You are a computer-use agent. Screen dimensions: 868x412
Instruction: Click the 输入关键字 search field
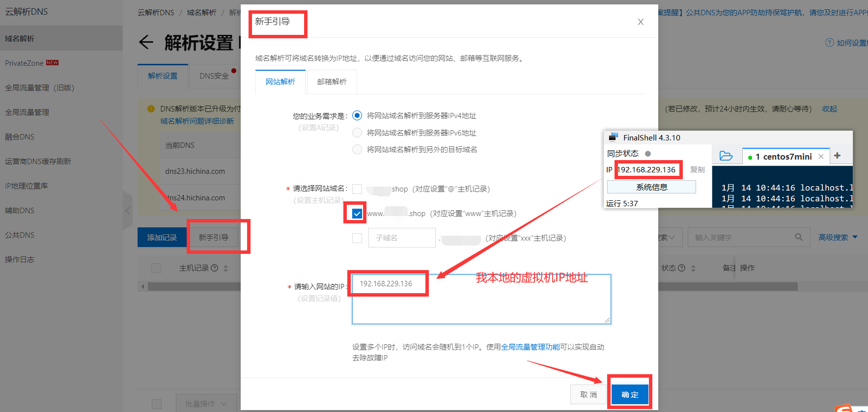click(x=742, y=237)
